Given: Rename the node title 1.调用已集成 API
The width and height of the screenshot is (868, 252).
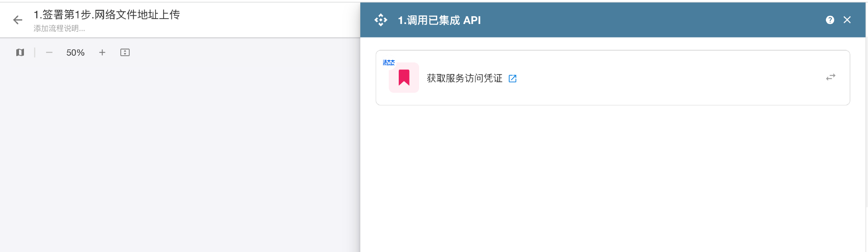Looking at the screenshot, I should point(439,20).
